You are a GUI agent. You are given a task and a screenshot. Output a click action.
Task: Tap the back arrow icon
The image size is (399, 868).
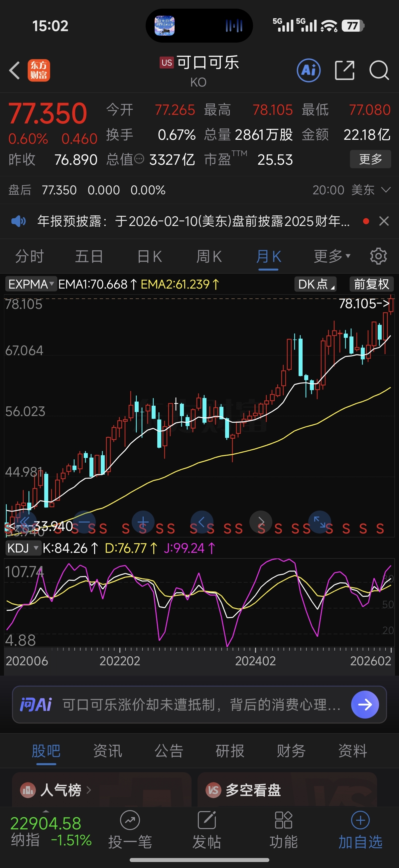(x=15, y=71)
